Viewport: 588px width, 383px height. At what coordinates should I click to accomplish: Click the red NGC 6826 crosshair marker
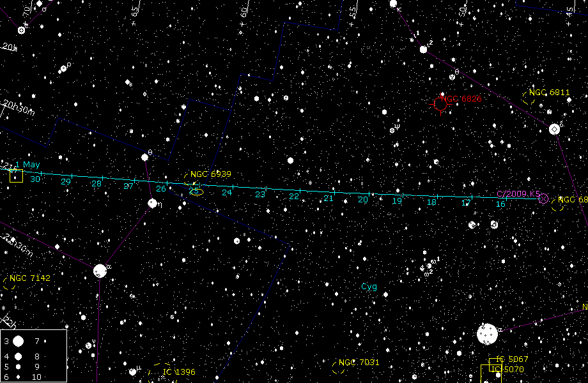pos(440,103)
